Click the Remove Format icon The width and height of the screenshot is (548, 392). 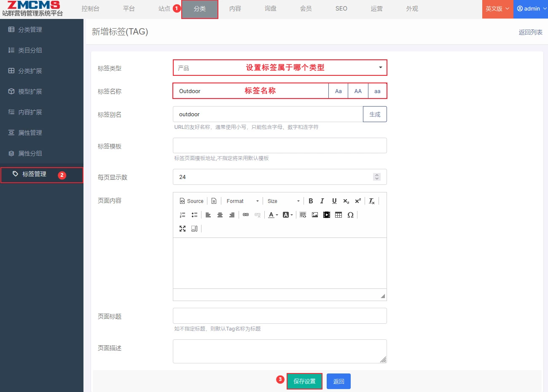(372, 201)
